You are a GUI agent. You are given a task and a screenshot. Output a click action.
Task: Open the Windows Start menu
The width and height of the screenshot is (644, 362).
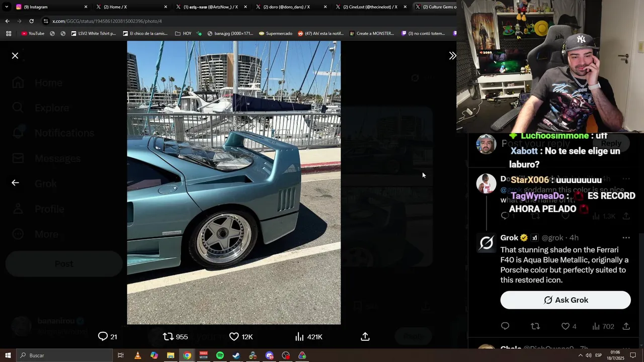(8, 355)
